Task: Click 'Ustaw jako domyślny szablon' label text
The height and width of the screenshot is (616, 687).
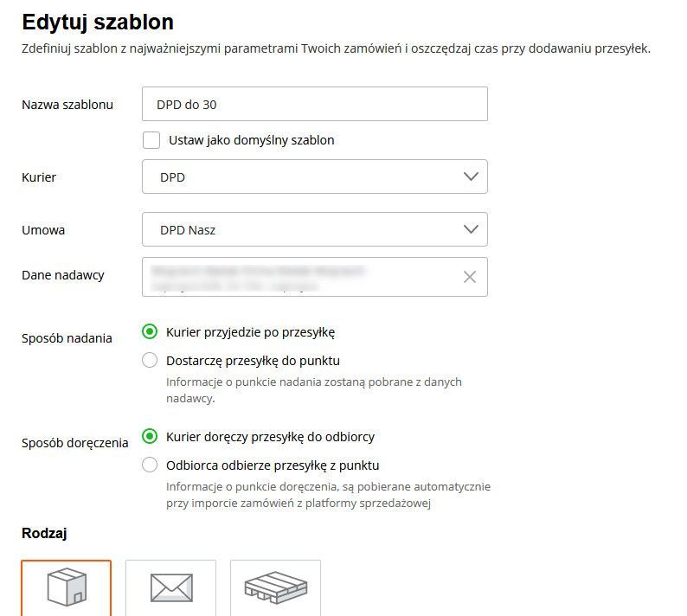Action: click(252, 140)
